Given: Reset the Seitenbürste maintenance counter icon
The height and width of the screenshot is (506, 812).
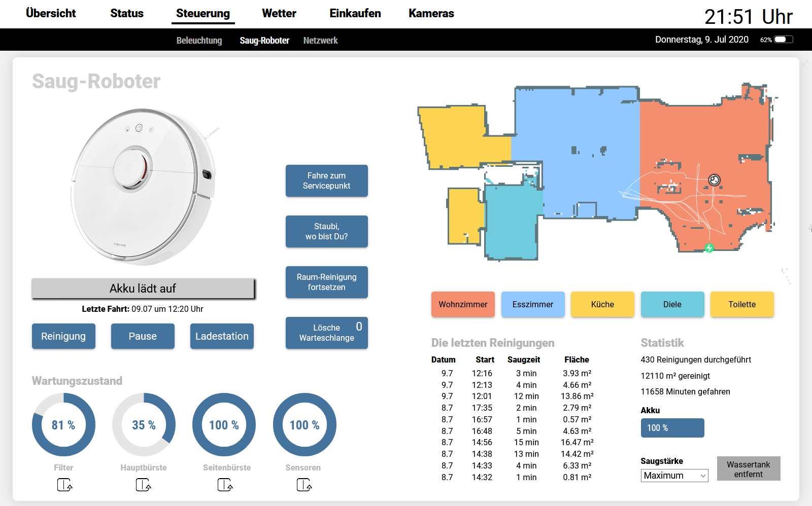Looking at the screenshot, I should pyautogui.click(x=225, y=485).
